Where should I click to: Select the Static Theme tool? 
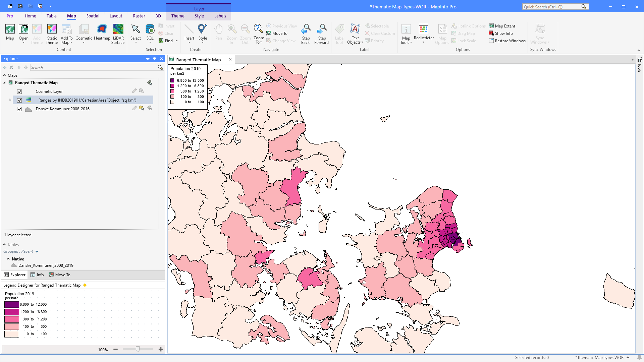(x=52, y=34)
